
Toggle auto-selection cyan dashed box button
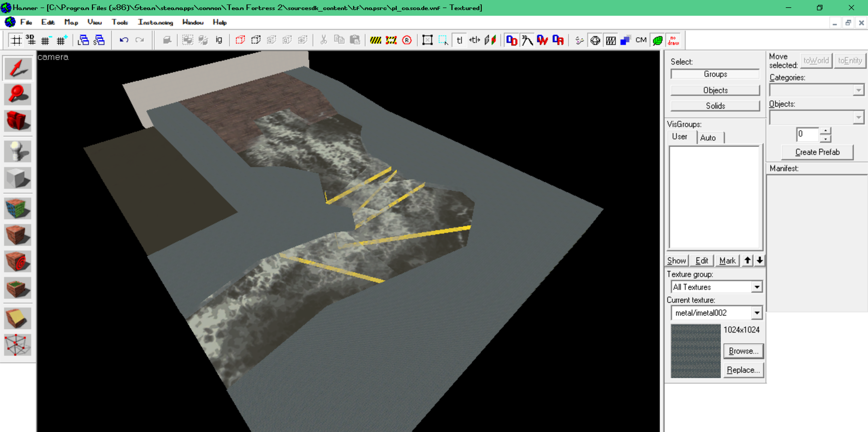pos(443,40)
